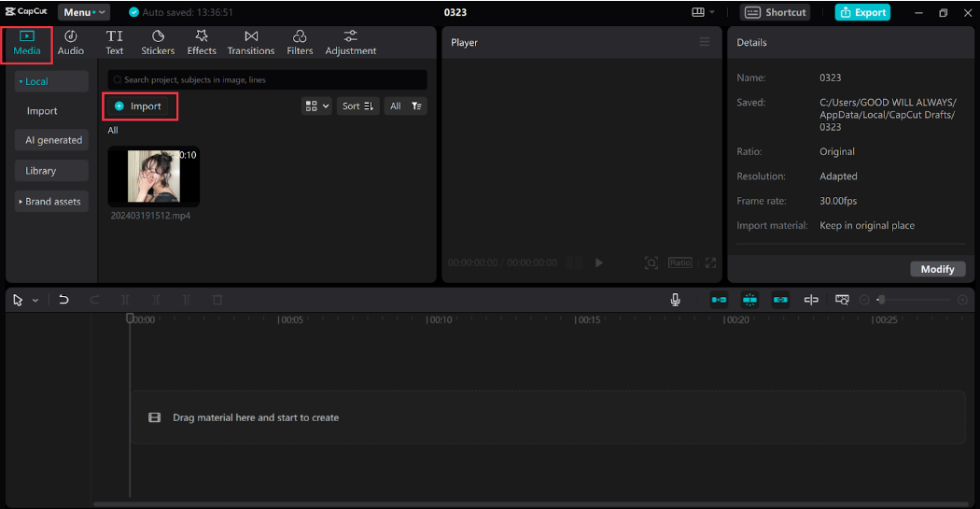Open the select tool mode dropdown arrow
980x509 pixels.
click(35, 300)
